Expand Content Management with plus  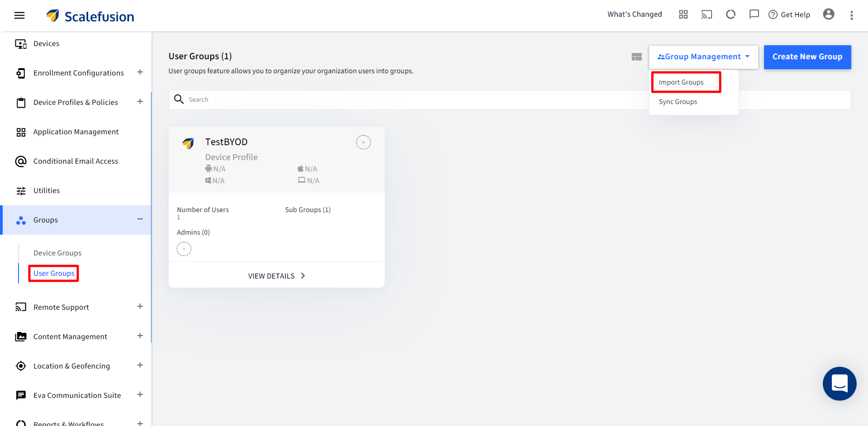pos(140,336)
